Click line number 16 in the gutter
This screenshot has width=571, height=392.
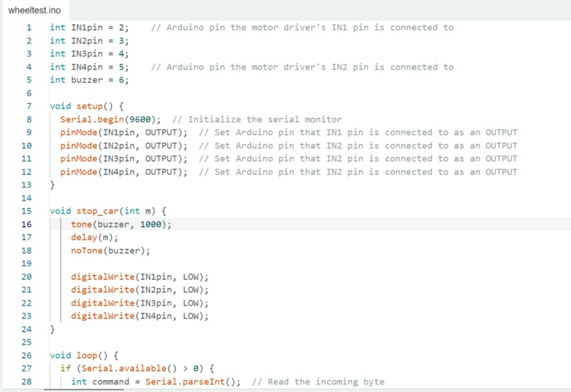(26, 224)
